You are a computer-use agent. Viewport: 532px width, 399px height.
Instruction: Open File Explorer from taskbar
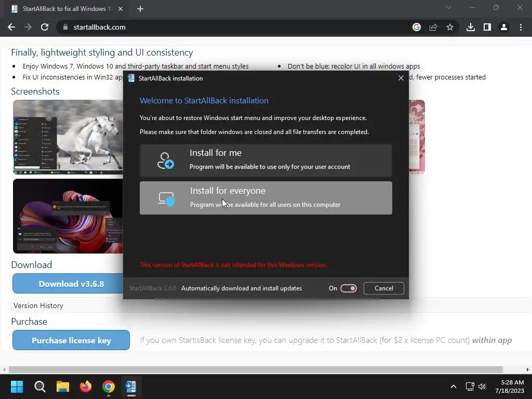(x=63, y=387)
